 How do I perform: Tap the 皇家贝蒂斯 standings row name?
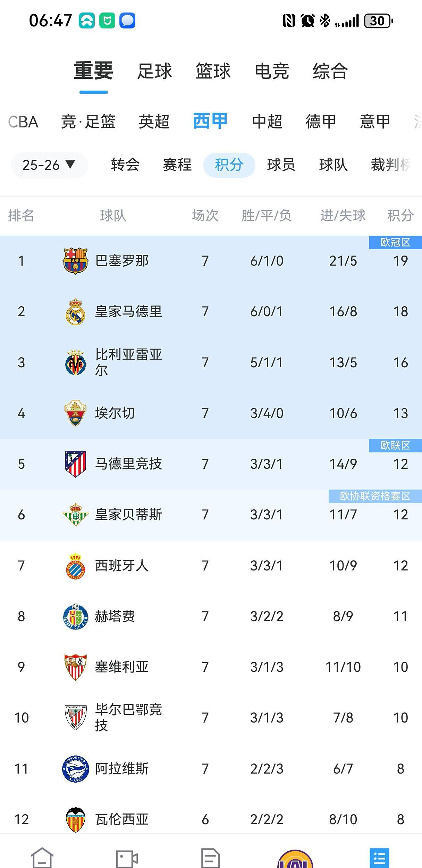[128, 515]
